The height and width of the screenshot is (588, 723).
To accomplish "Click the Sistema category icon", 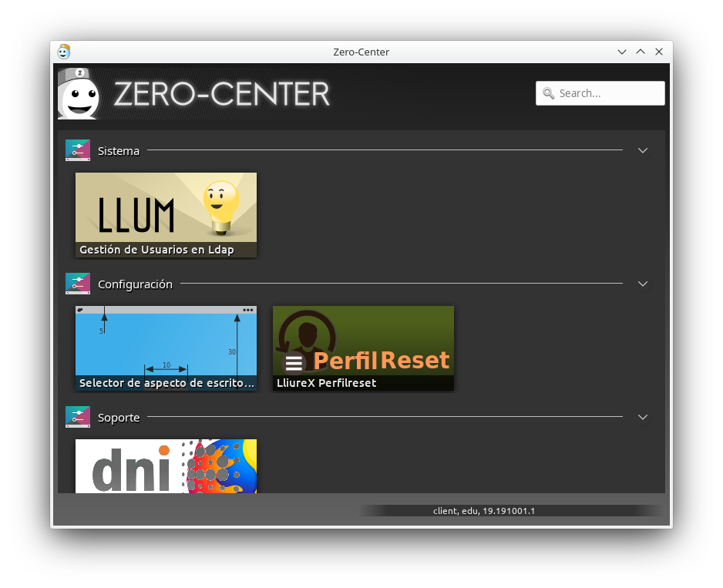I will point(78,150).
